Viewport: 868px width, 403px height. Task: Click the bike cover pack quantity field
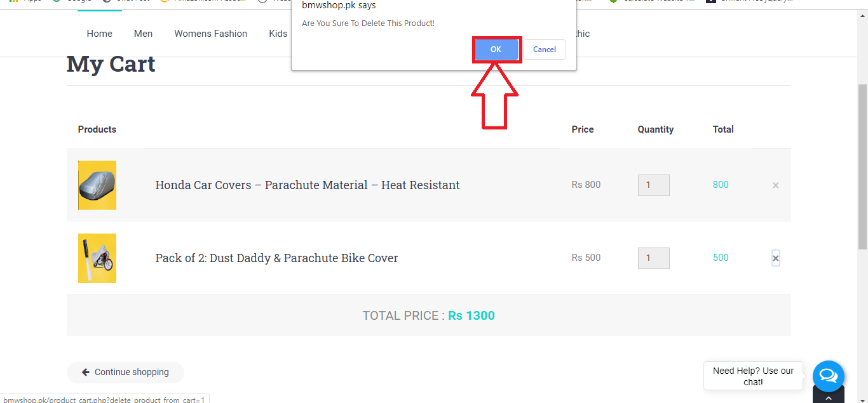[653, 258]
